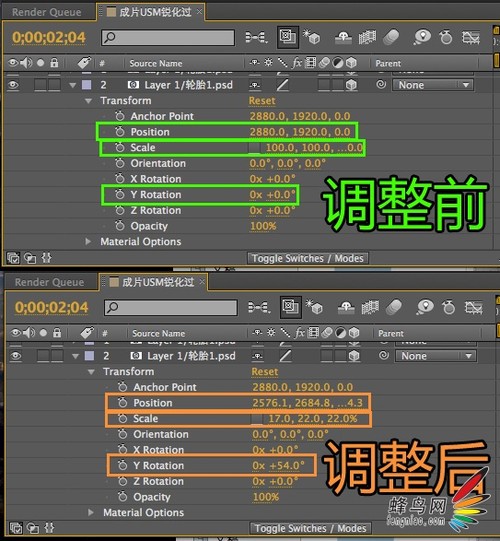
Task: Click composition mini-flowchart icon in top panel
Action: click(x=256, y=37)
